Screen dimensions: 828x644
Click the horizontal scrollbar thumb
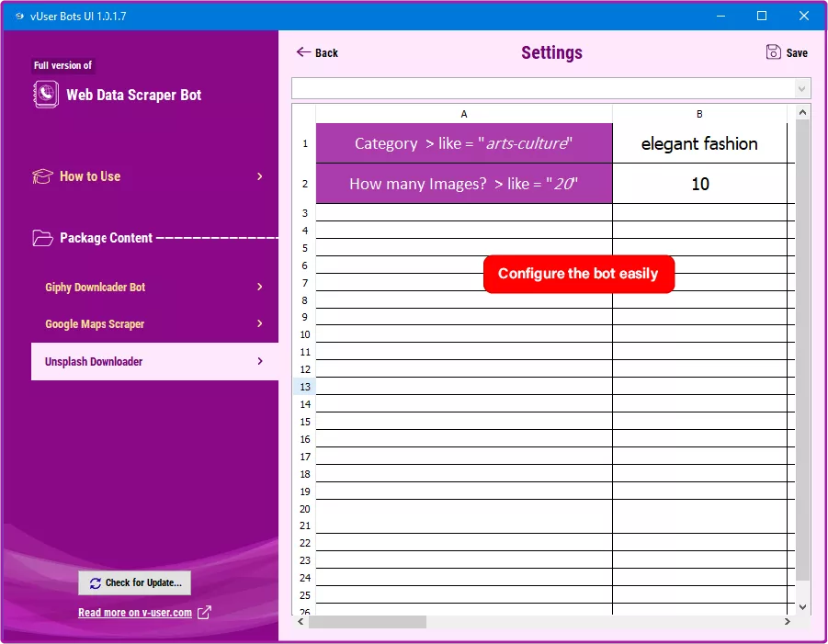click(x=368, y=622)
